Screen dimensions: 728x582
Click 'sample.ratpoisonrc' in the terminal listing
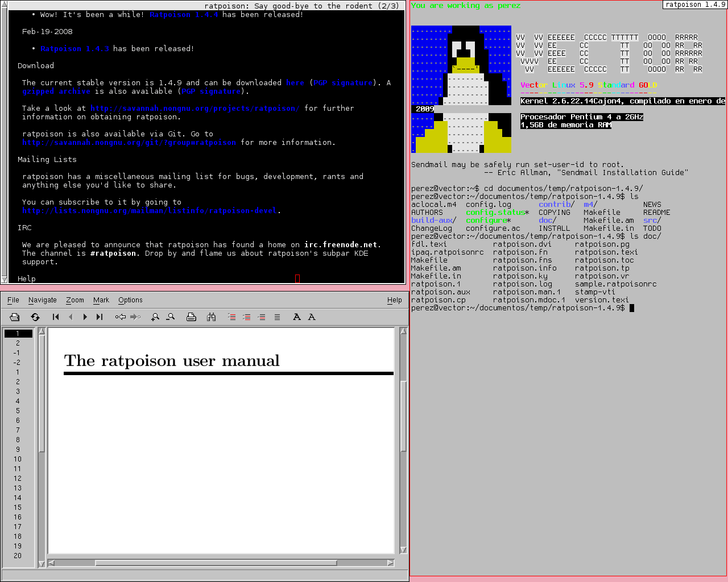click(616, 284)
